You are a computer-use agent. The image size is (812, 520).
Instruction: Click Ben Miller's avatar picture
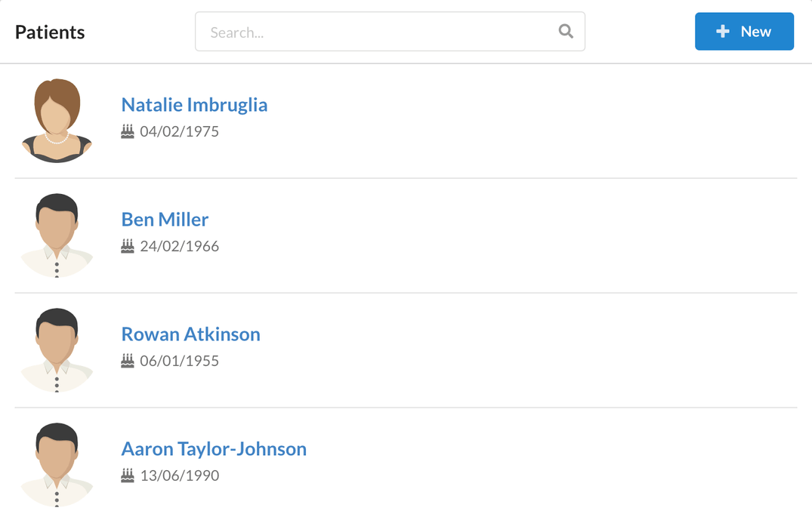(x=57, y=235)
